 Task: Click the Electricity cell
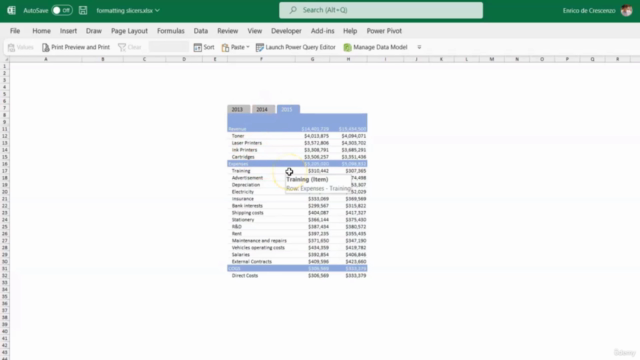(243, 192)
